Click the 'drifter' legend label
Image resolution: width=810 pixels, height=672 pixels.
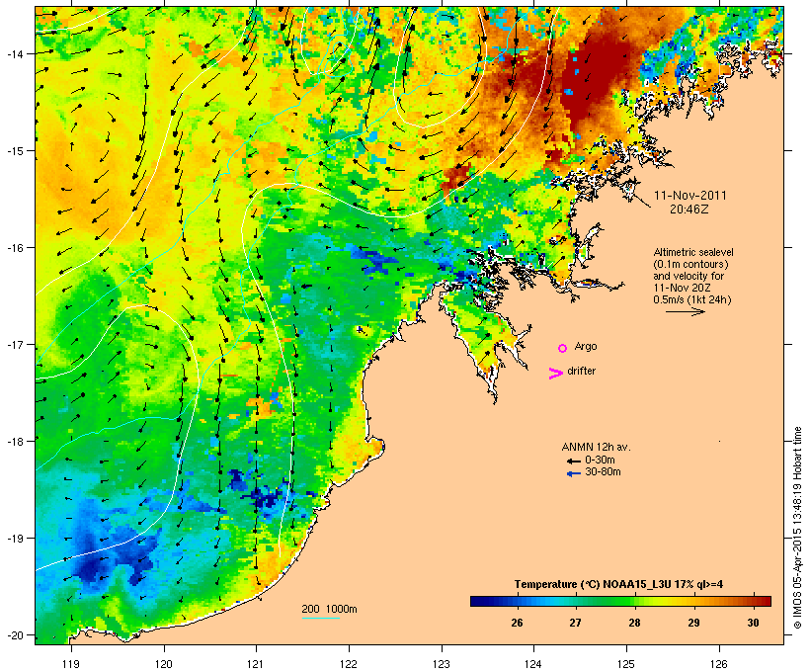pos(581,371)
